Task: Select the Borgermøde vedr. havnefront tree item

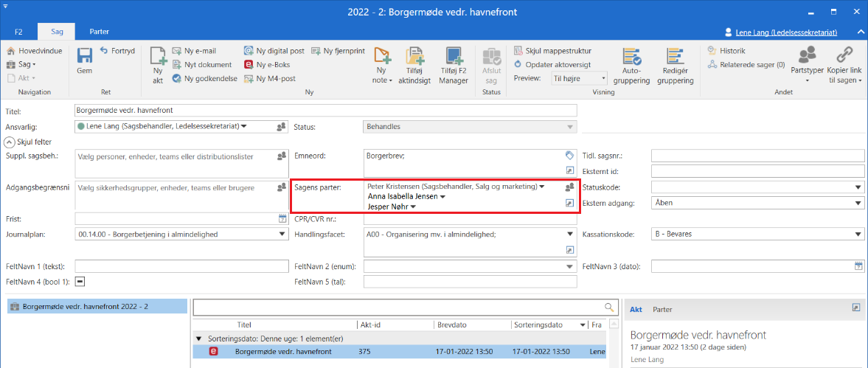Action: (x=85, y=306)
